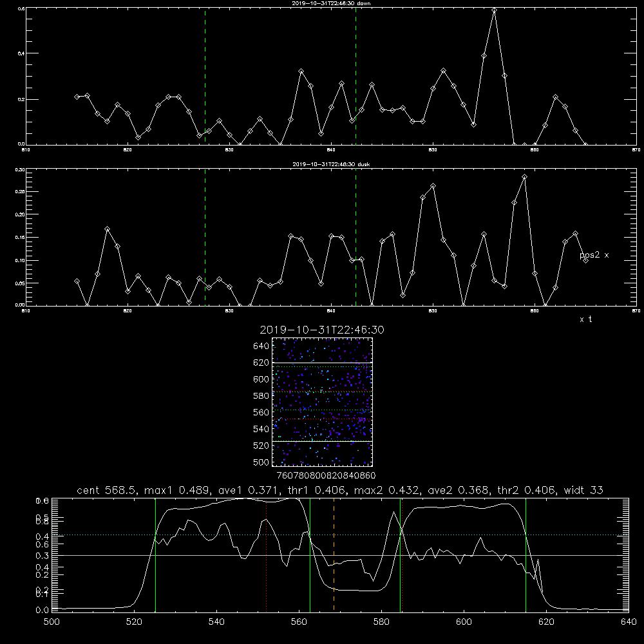Screen dimensions: 644x644
Task: Click the 'ave1 0.371' value in stats header
Action: (247, 490)
